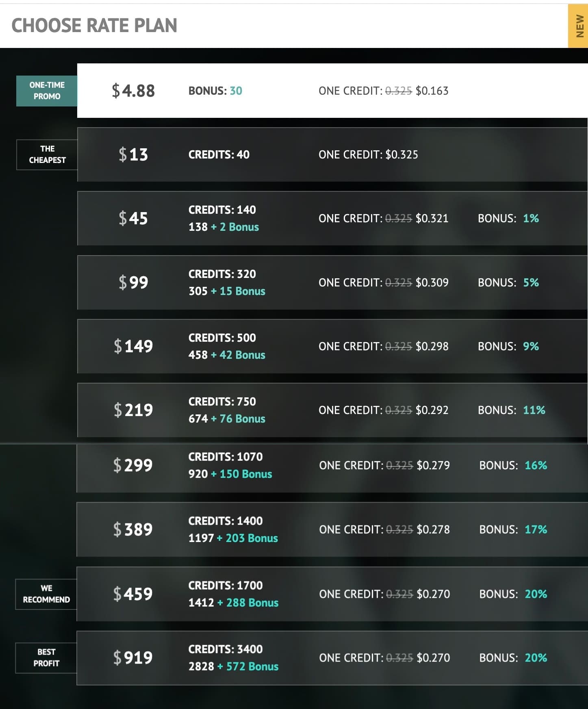This screenshot has height=709, width=588.
Task: Choose the $149 plan with 500 credits
Action: click(332, 346)
